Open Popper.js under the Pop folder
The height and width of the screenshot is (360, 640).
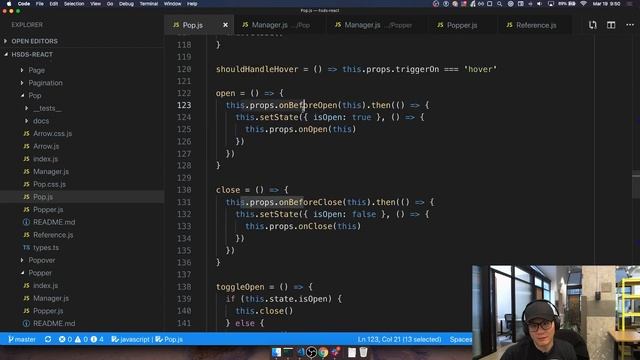(48, 209)
